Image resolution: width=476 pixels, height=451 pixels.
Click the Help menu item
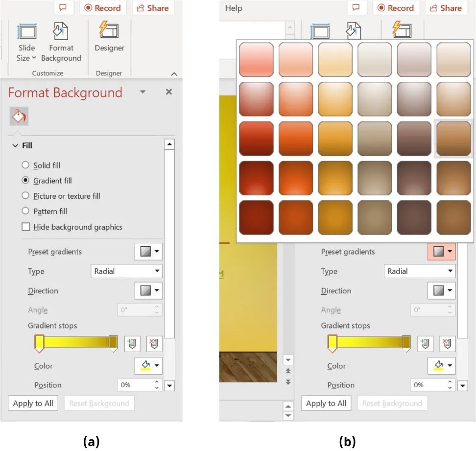point(234,8)
